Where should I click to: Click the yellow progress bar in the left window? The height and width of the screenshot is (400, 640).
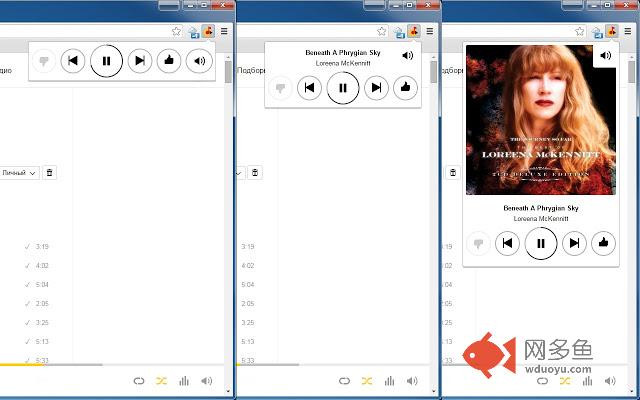[x=20, y=364]
